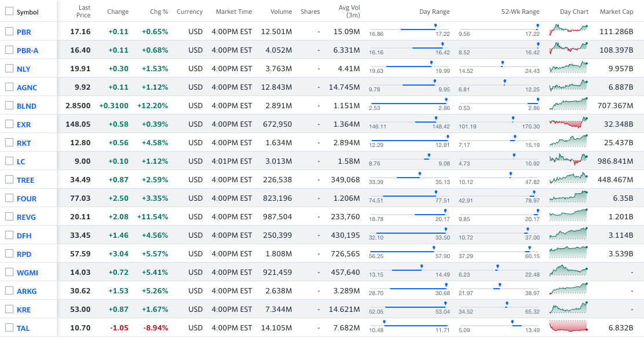Open the DFH symbol link

[x=24, y=235]
